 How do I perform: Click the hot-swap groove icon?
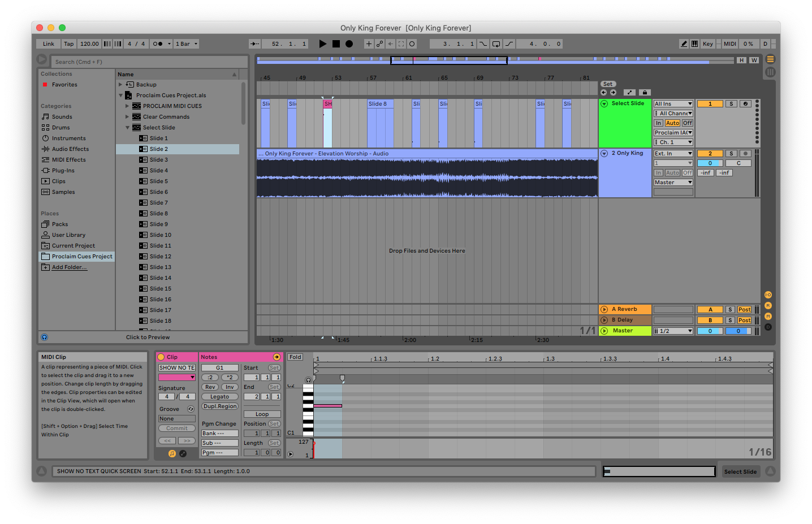[191, 409]
